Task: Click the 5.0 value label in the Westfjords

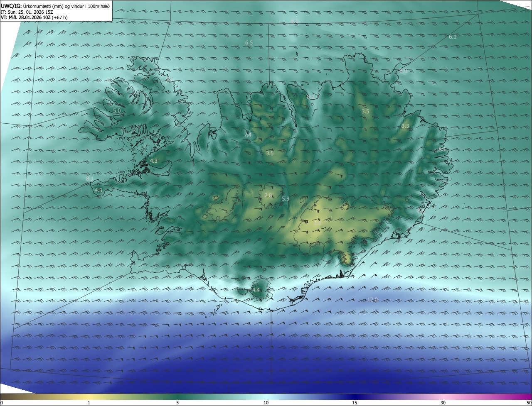Action: tap(117, 111)
